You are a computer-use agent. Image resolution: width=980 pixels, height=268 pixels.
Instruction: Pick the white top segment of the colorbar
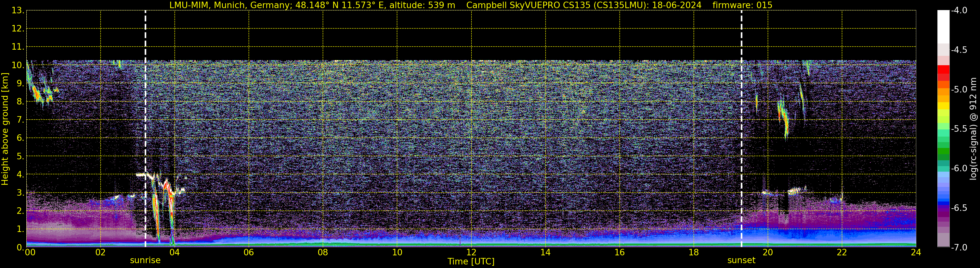click(943, 27)
